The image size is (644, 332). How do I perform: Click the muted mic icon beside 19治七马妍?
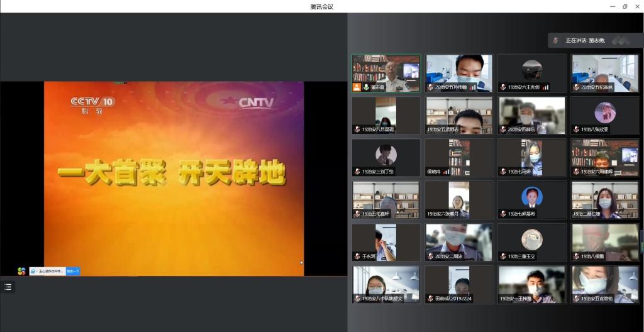(503, 172)
